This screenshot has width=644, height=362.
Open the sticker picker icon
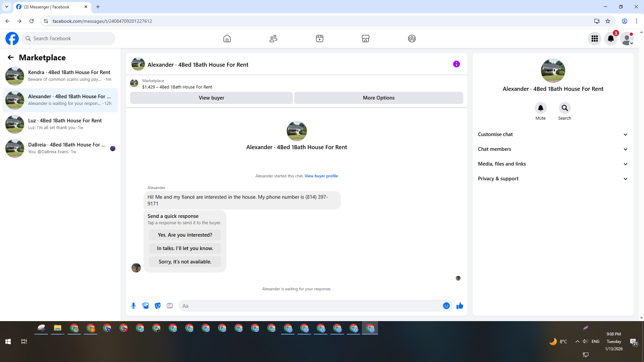click(158, 306)
